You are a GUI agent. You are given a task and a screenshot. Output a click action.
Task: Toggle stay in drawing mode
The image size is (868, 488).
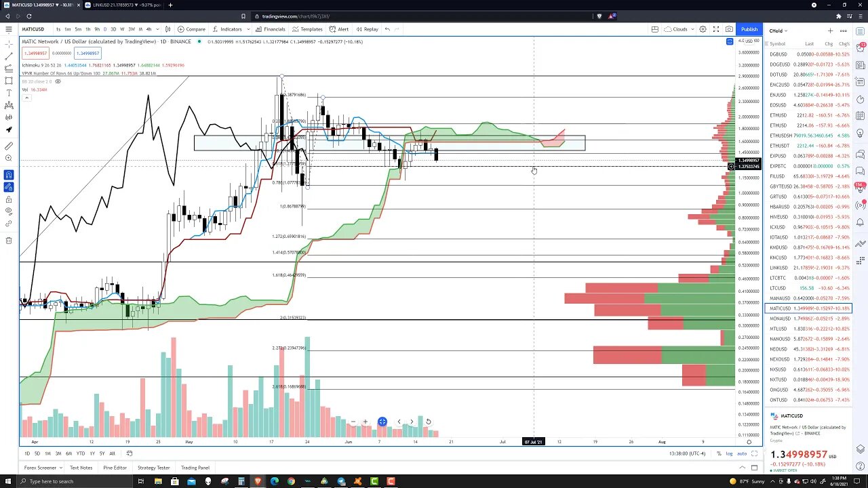[x=8, y=187]
